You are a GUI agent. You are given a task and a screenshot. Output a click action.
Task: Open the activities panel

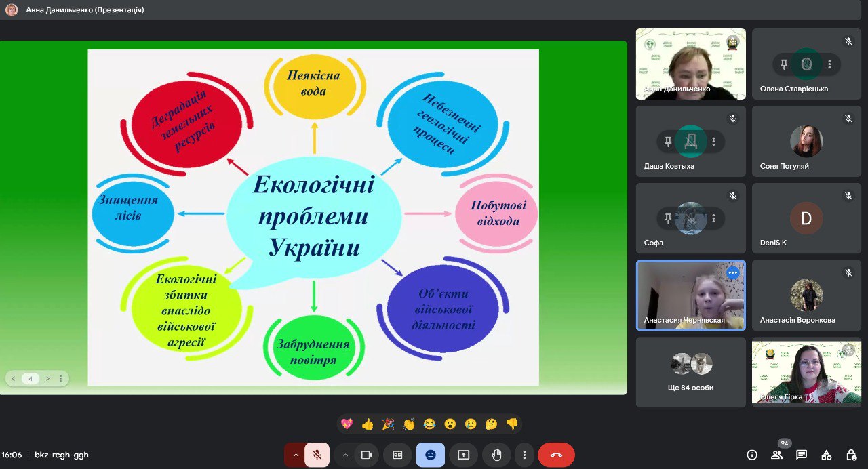(x=826, y=455)
